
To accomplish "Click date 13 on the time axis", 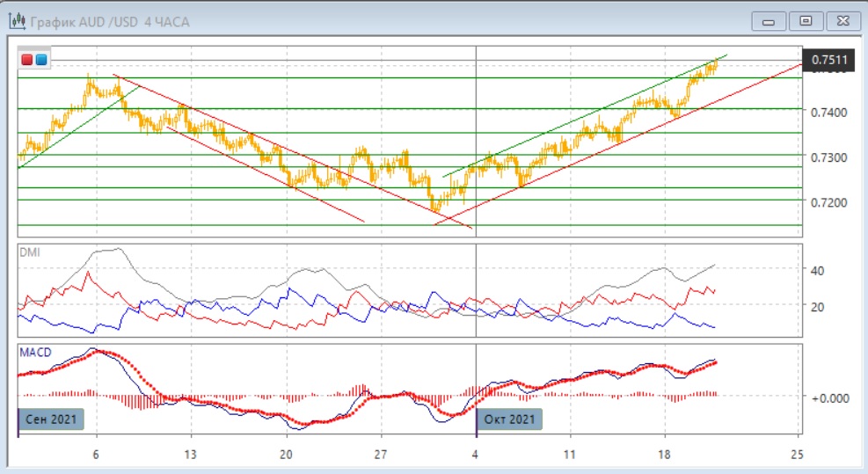I will tap(190, 455).
